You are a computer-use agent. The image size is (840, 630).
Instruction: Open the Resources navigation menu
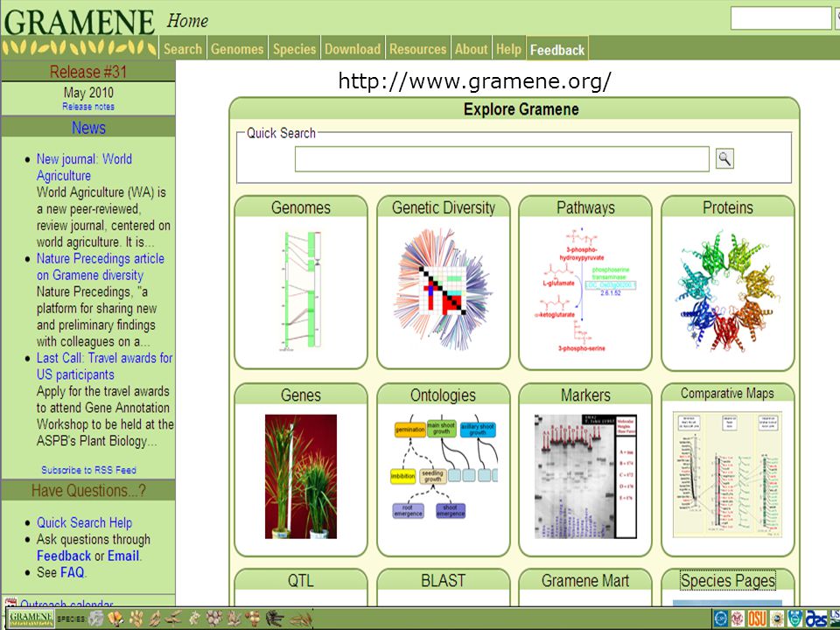[x=418, y=49]
